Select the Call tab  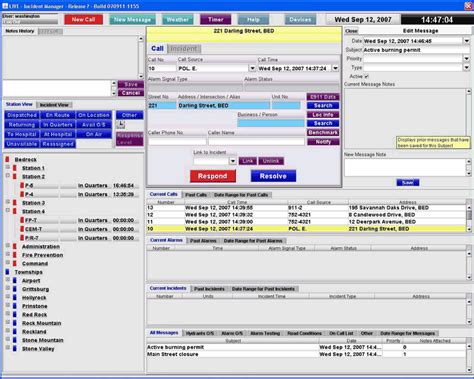coord(157,49)
